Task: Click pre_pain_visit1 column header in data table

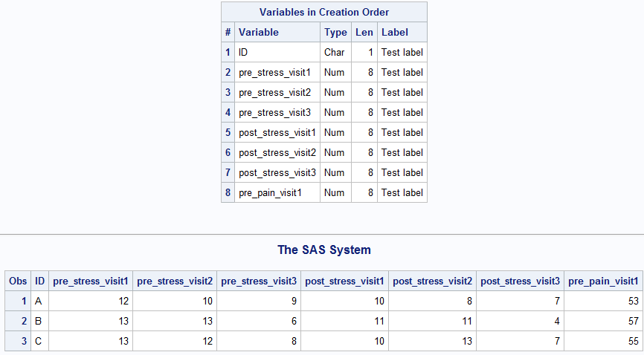Action: tap(603, 281)
